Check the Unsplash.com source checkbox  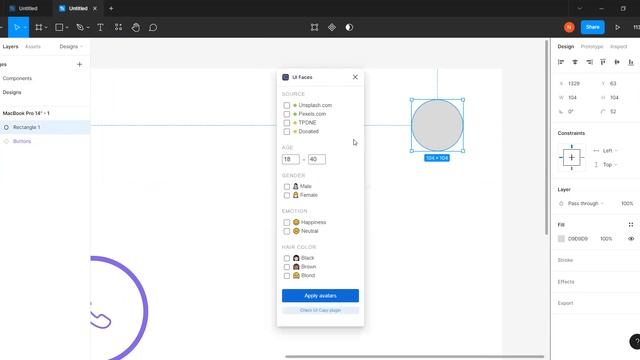(x=287, y=105)
